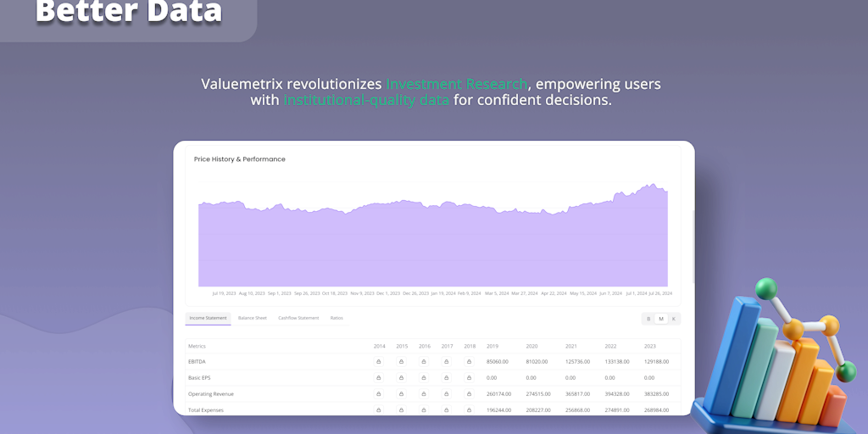Click Operating Revenue value 383285.00
Screen dimensions: 868x434
coord(657,394)
